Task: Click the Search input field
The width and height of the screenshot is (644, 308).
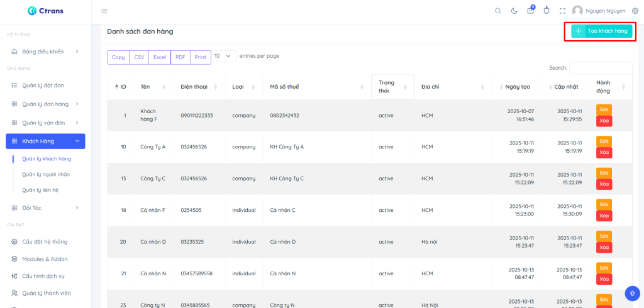Action: [600, 68]
